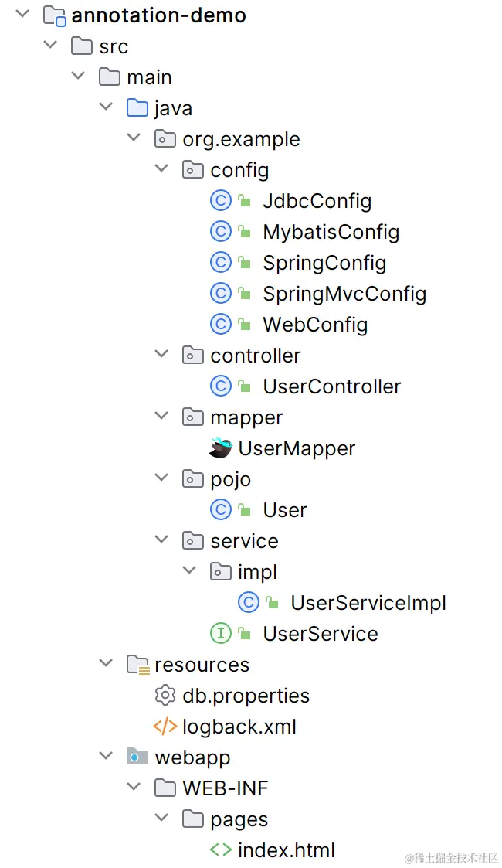
Task: Click the XML file icon beside logback.xml
Action: [165, 727]
